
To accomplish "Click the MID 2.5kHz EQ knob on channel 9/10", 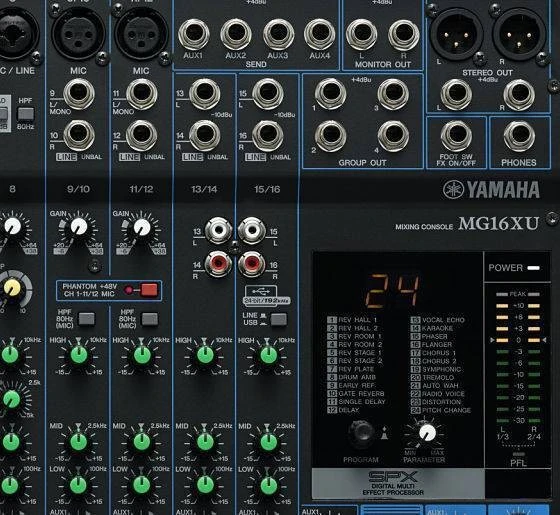I will tap(79, 442).
